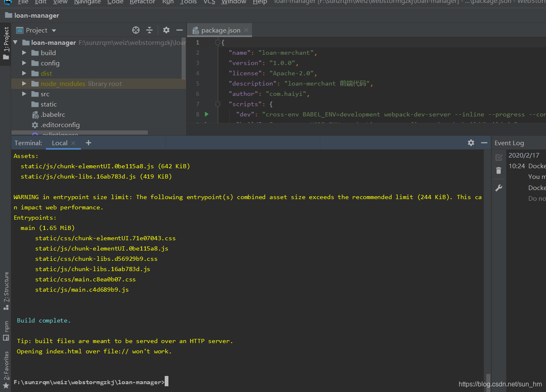Click the "Build complete." terminal text
The width and height of the screenshot is (546, 392).
point(44,320)
